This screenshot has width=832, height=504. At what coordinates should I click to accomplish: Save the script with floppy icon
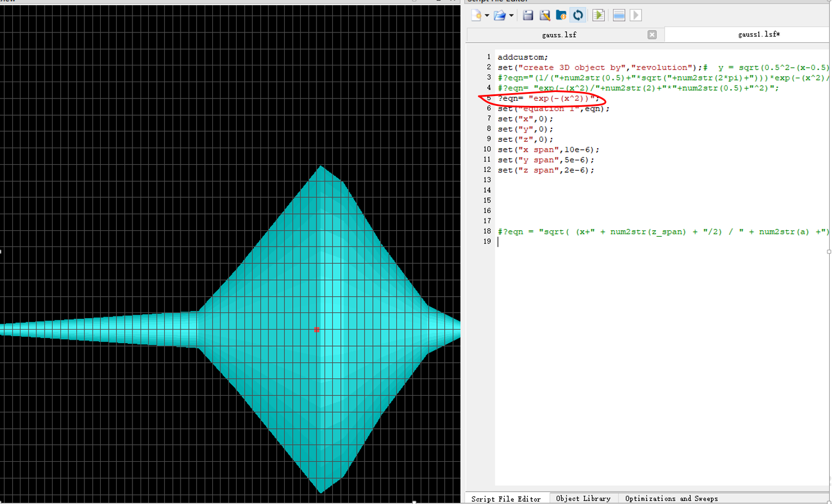click(x=528, y=16)
